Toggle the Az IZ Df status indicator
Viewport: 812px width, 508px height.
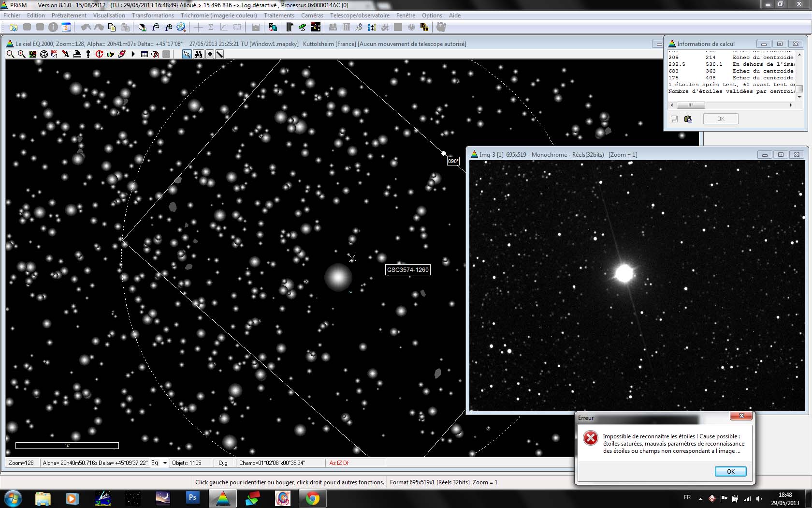(x=339, y=463)
